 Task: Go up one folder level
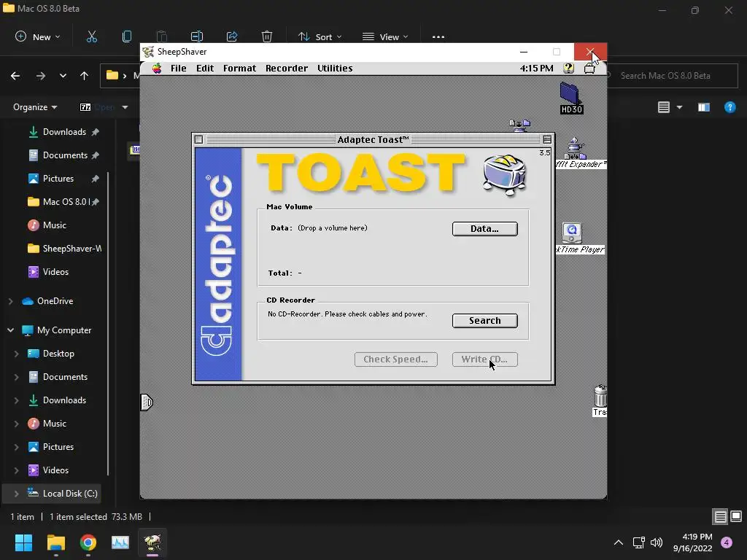(x=85, y=76)
